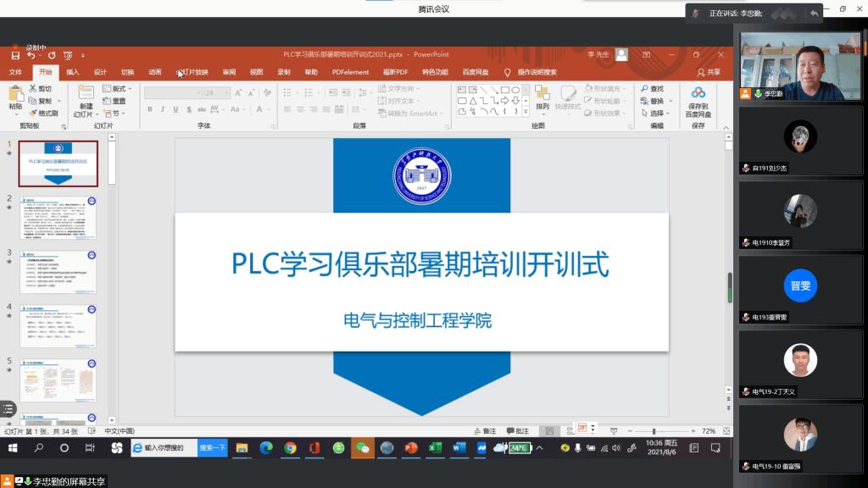The height and width of the screenshot is (488, 868).
Task: Toggle the Comments (批注) pane in status bar
Action: [517, 431]
